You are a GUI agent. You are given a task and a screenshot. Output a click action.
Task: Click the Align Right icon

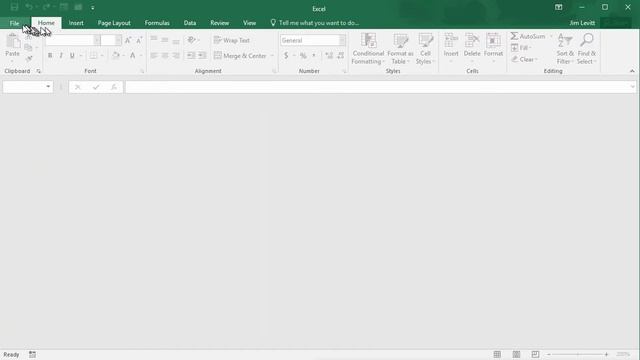(176, 56)
